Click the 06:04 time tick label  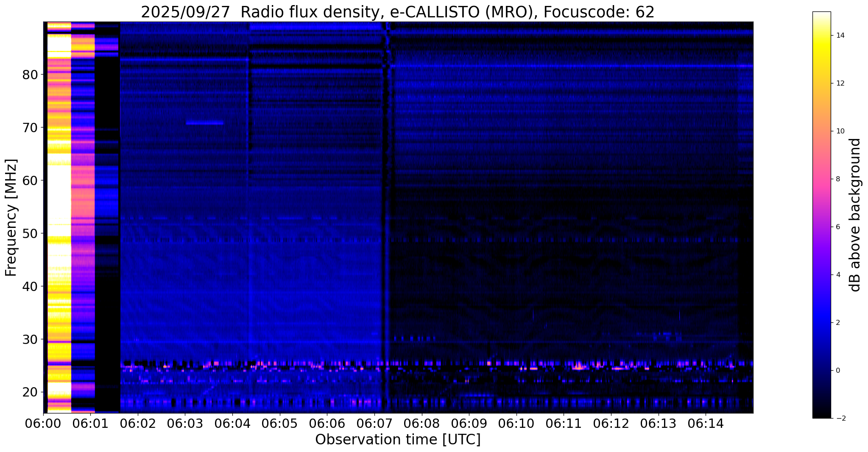coord(232,423)
